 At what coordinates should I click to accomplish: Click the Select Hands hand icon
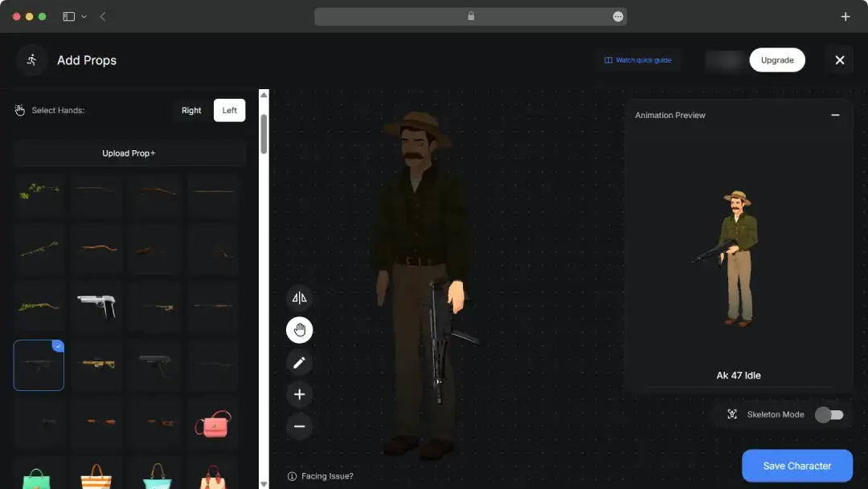[x=20, y=110]
